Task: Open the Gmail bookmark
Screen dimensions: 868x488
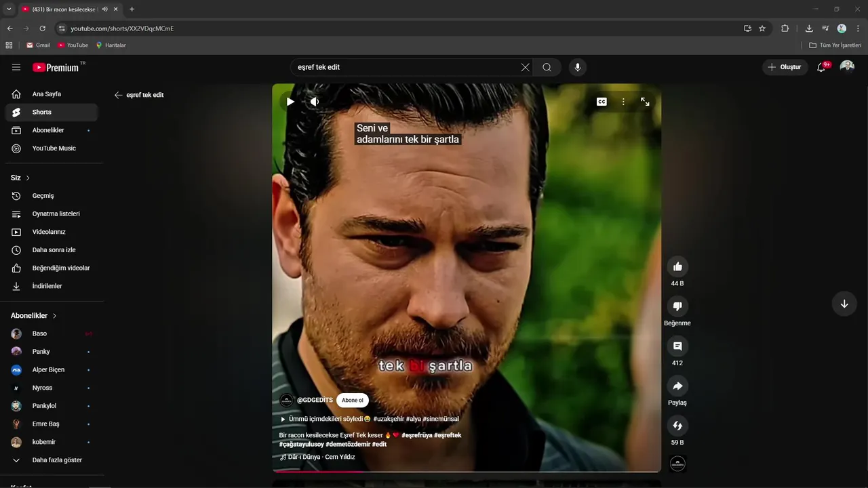Action: point(38,45)
